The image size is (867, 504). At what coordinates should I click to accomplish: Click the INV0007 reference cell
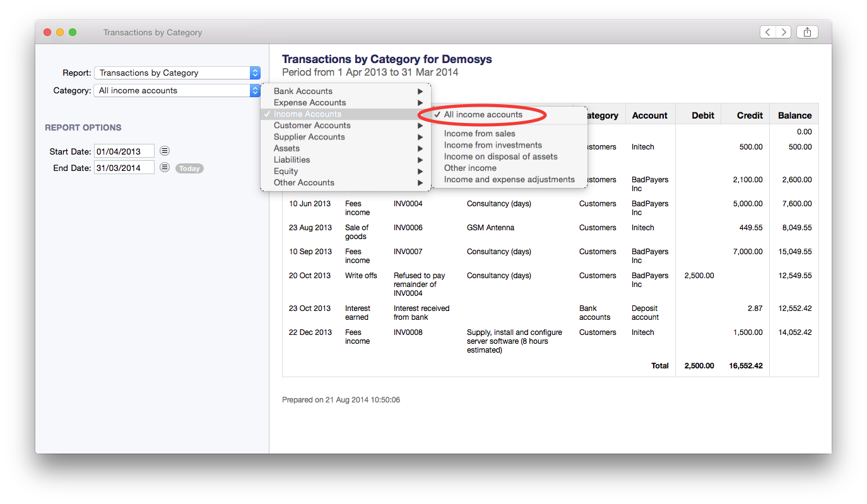[x=408, y=252]
